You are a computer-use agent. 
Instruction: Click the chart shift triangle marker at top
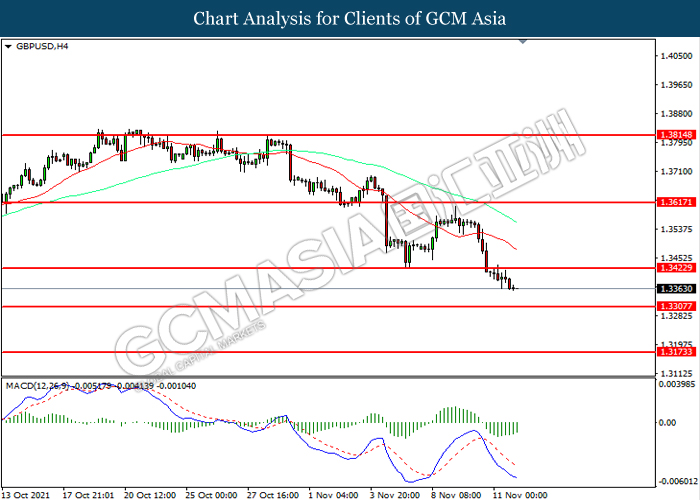pos(523,42)
